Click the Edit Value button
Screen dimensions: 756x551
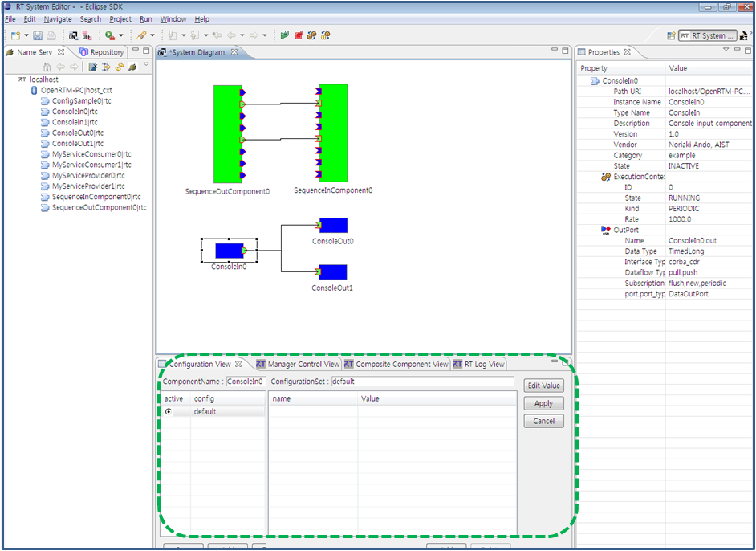pos(543,385)
